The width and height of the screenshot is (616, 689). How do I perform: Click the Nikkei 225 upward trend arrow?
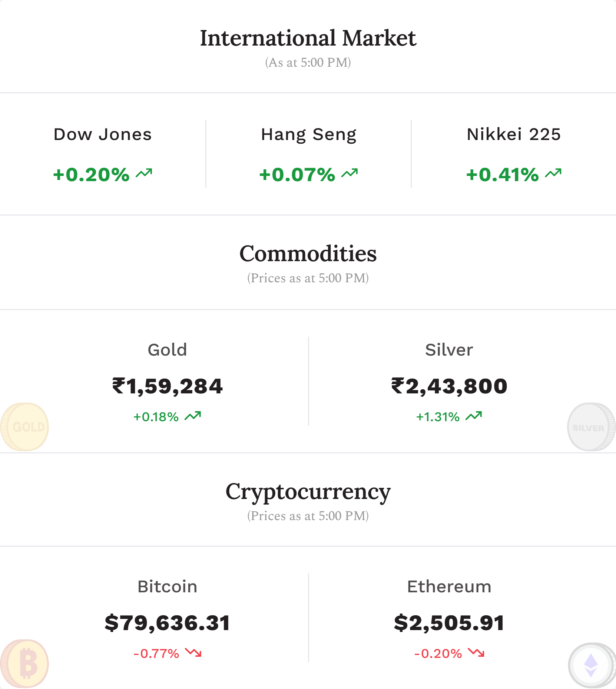(x=553, y=173)
